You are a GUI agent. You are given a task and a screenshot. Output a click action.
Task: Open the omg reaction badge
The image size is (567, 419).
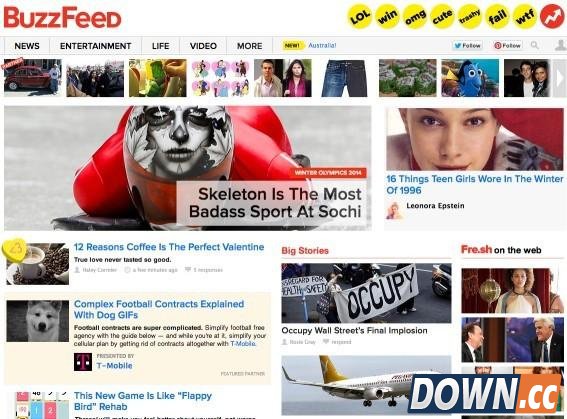tap(415, 16)
